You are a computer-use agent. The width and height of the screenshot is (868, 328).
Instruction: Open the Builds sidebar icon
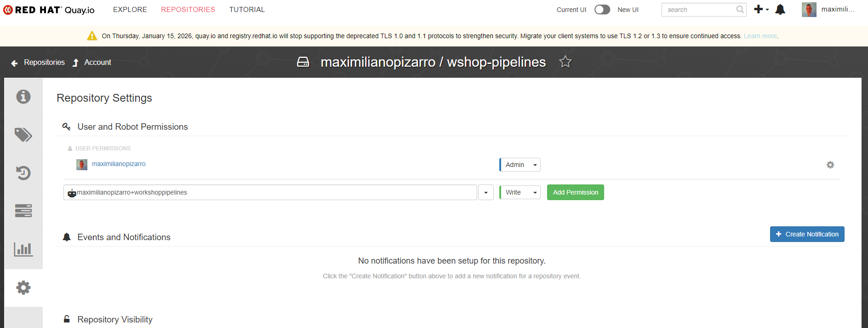pos(23,211)
